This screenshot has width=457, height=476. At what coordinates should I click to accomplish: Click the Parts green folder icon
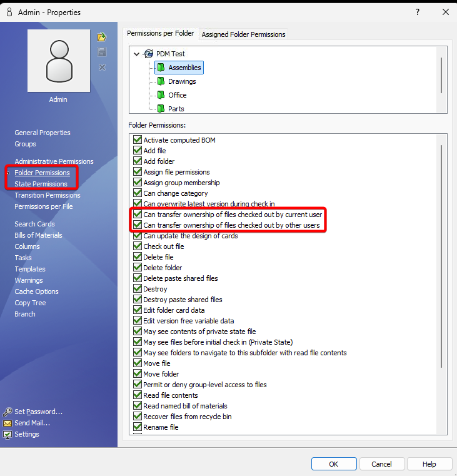161,109
